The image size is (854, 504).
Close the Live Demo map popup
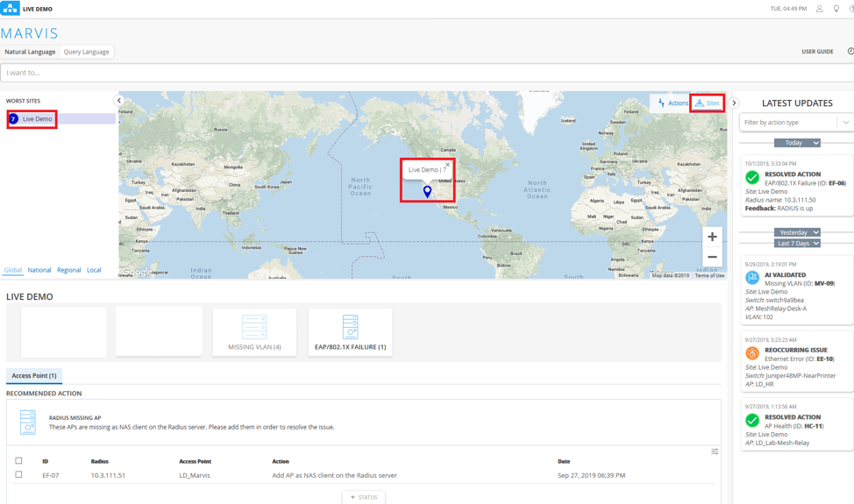pyautogui.click(x=447, y=165)
